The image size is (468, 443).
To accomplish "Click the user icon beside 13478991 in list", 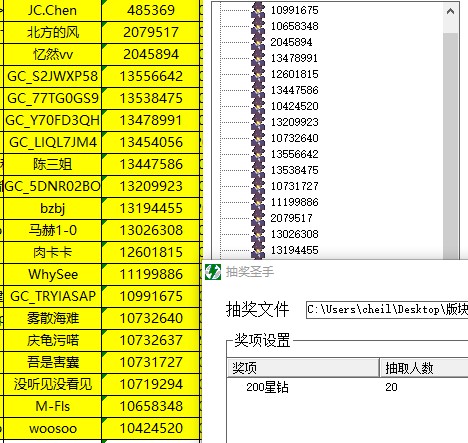I will pos(258,58).
